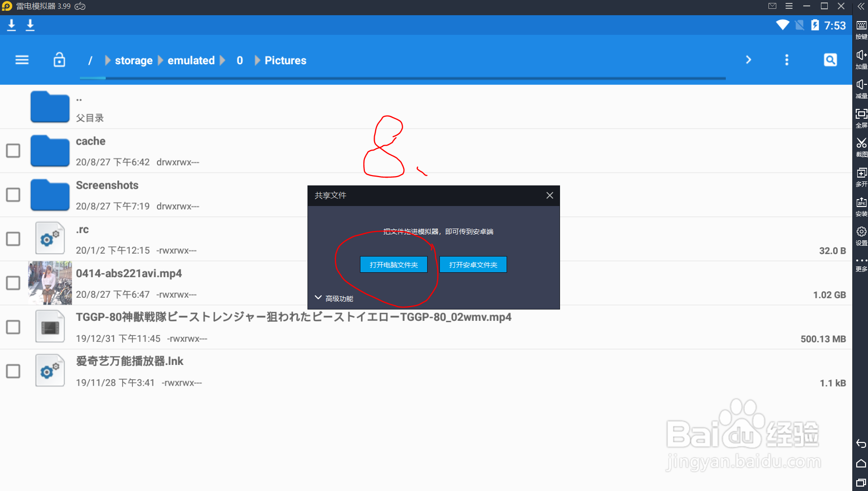Navigate to storage in breadcrumb

pyautogui.click(x=134, y=60)
